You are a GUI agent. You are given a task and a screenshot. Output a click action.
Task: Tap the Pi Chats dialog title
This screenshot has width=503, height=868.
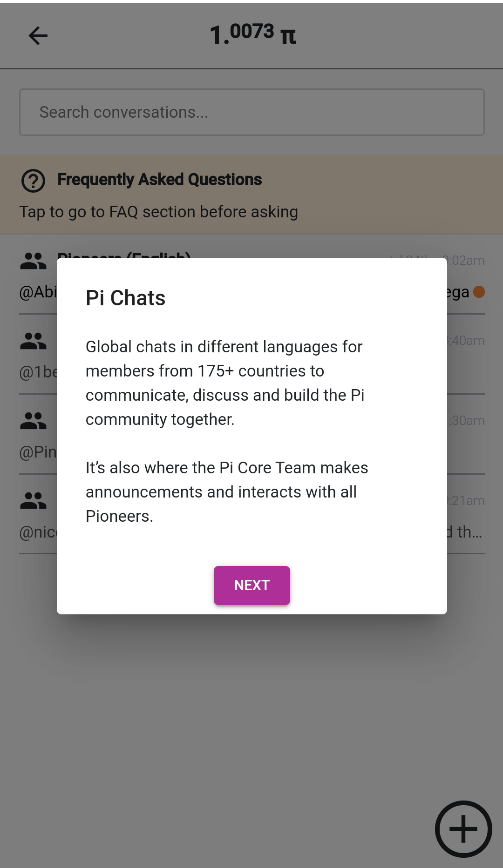point(126,298)
